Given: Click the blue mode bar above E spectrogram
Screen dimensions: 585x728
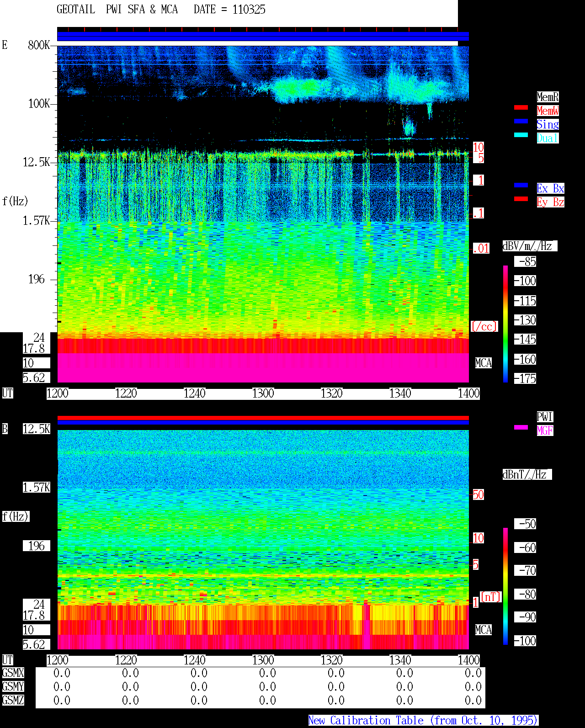Looking at the screenshot, I should pos(263,37).
